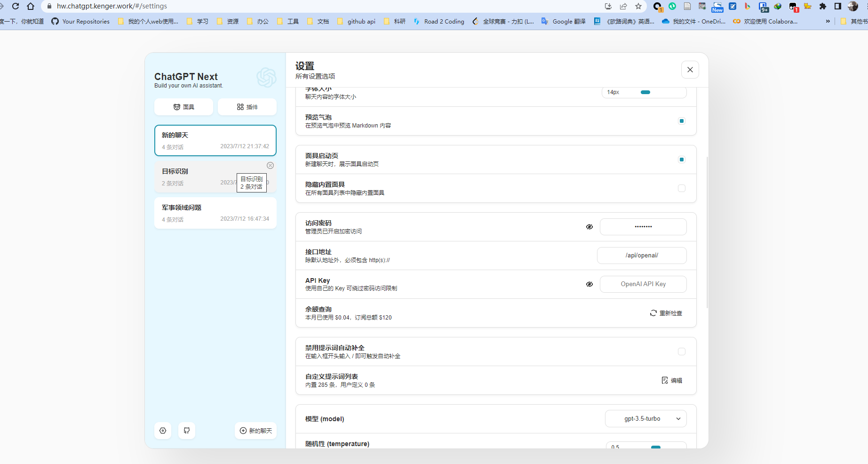The height and width of the screenshot is (464, 868).
Task: Click the ChatGPT Next logo icon
Action: tap(266, 78)
